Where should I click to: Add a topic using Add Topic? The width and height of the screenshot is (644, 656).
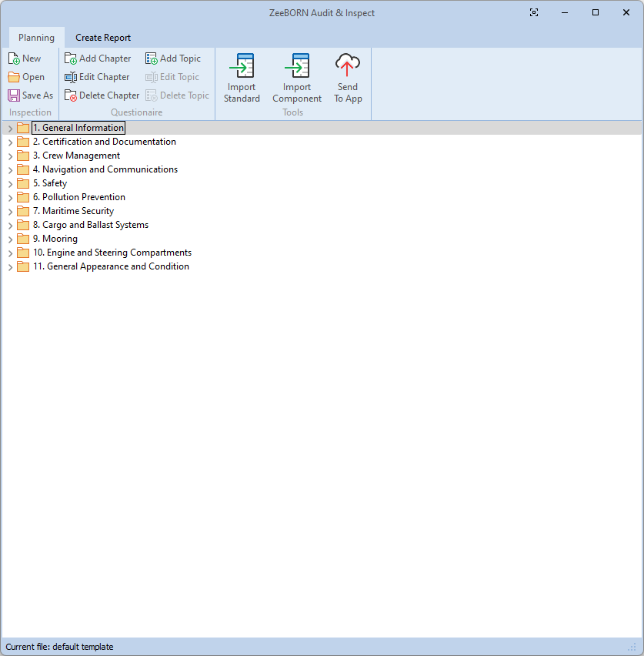pos(173,59)
